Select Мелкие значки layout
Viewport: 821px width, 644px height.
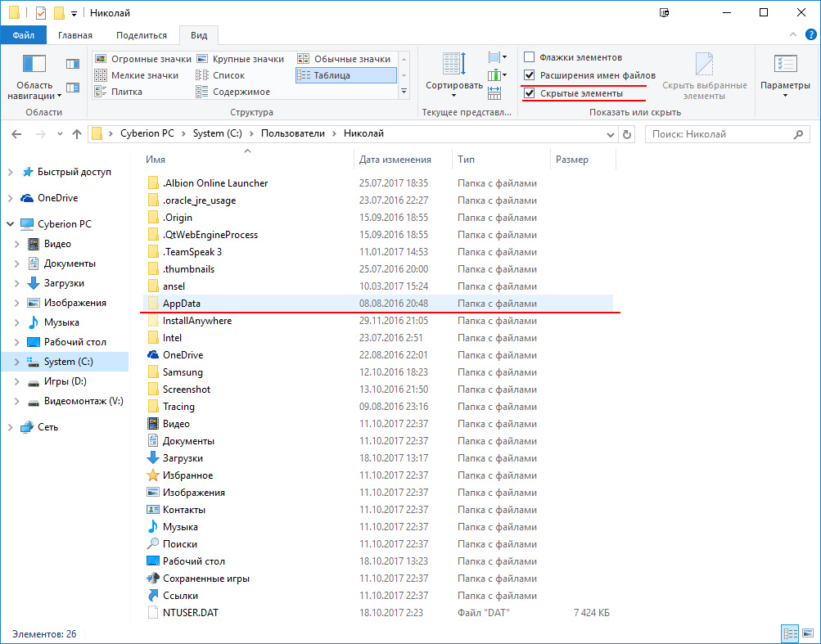[x=137, y=75]
